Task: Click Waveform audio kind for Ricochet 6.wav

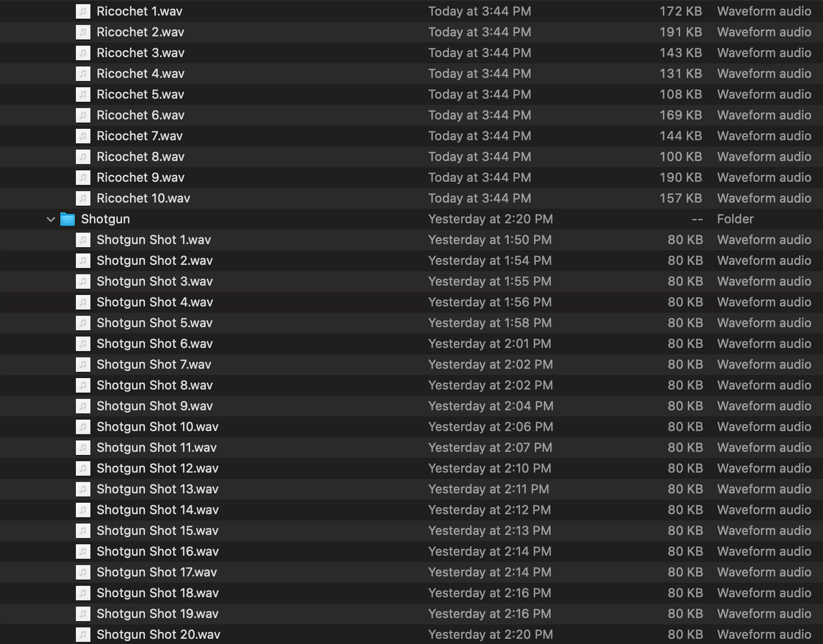Action: (x=764, y=115)
